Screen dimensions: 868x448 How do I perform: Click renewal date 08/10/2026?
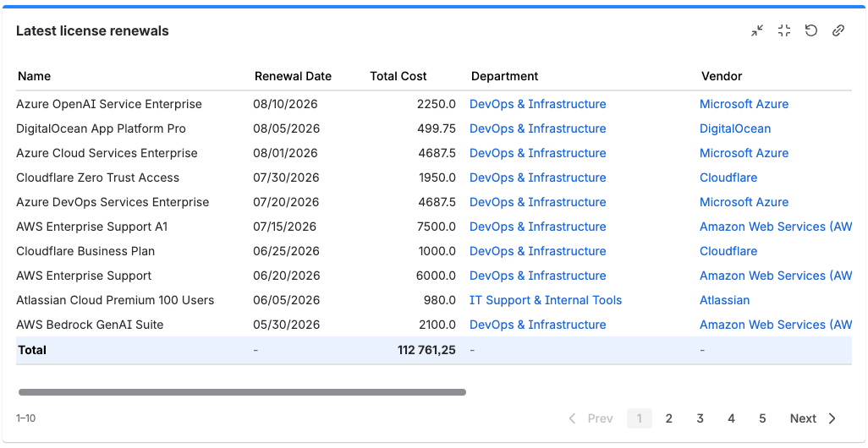(x=286, y=104)
